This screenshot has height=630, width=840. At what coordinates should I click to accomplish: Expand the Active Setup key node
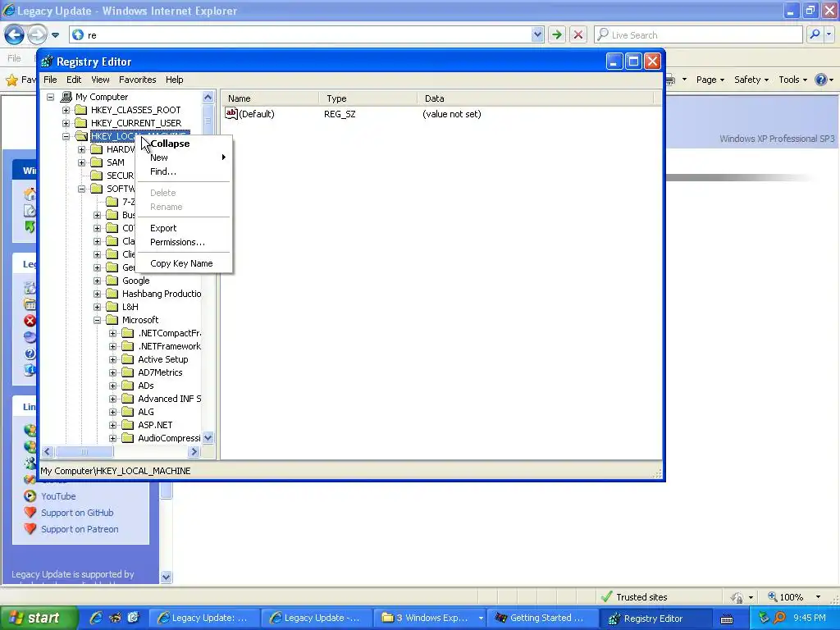tap(112, 359)
